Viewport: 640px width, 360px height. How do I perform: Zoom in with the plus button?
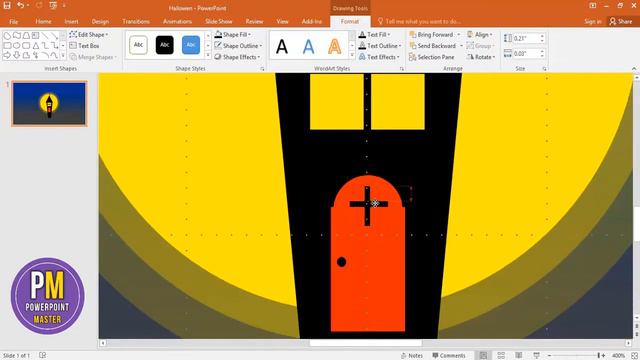coord(604,356)
